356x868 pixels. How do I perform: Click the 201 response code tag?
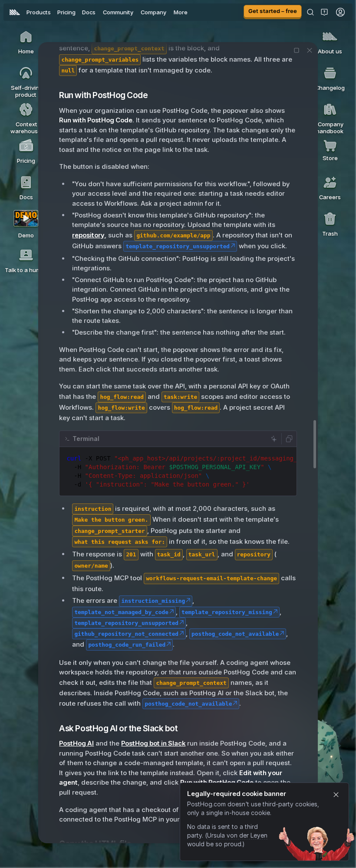[131, 554]
